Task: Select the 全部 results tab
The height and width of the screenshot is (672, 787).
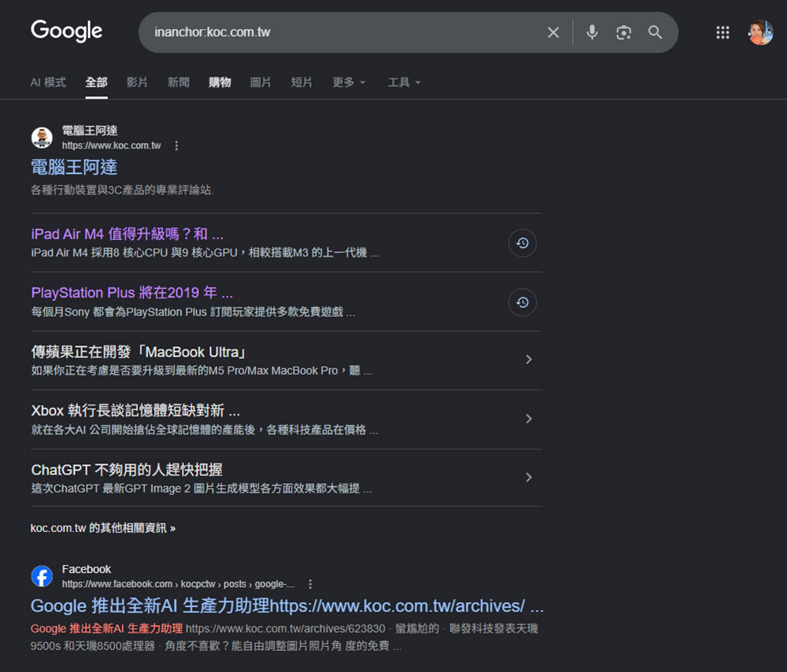Action: 96,83
